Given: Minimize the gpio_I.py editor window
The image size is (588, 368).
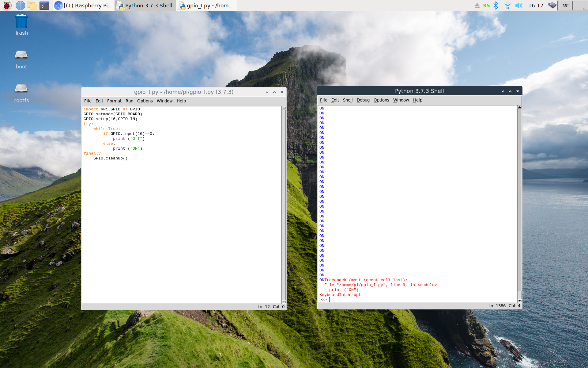Looking at the screenshot, I should [267, 92].
